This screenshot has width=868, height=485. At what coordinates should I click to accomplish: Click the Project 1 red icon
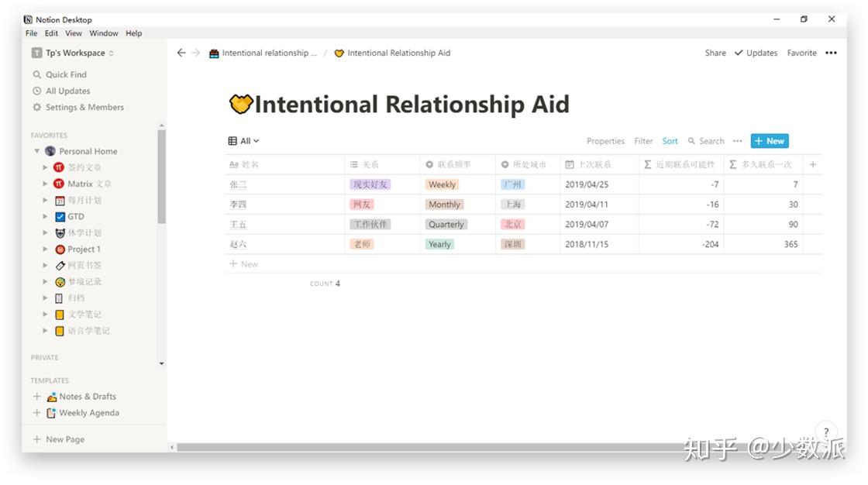(x=60, y=249)
